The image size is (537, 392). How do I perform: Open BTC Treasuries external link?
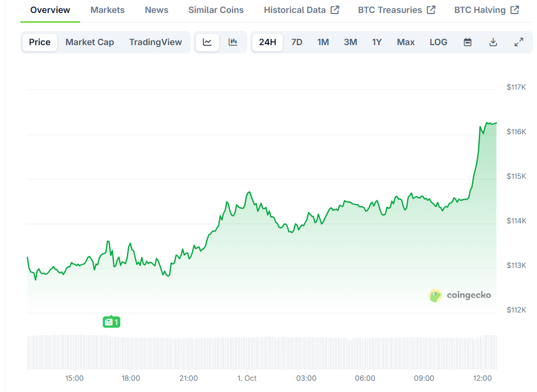[396, 10]
